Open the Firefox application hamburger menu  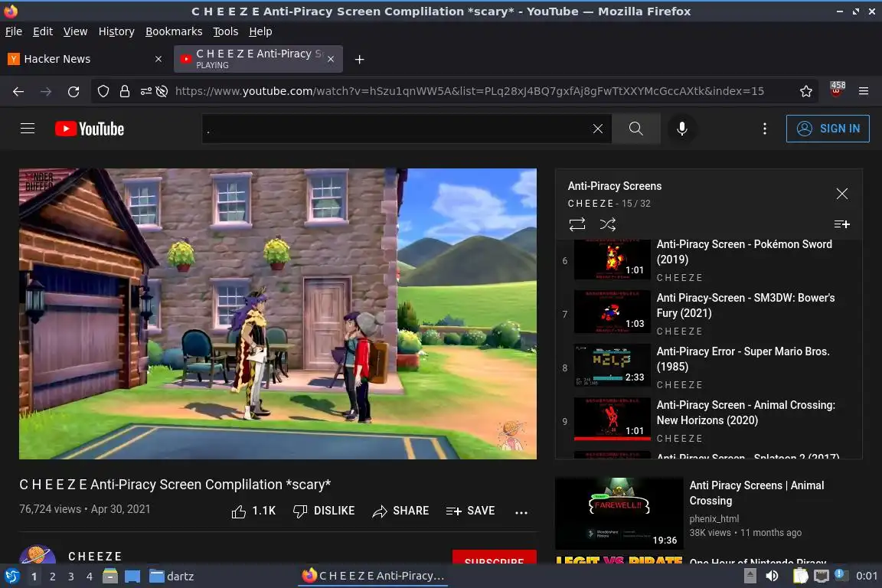point(864,91)
